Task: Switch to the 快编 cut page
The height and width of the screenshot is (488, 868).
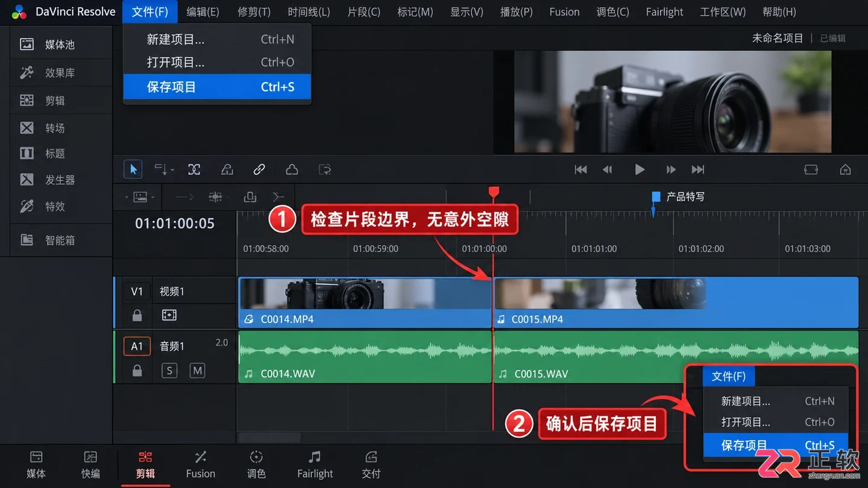Action: [x=90, y=465]
